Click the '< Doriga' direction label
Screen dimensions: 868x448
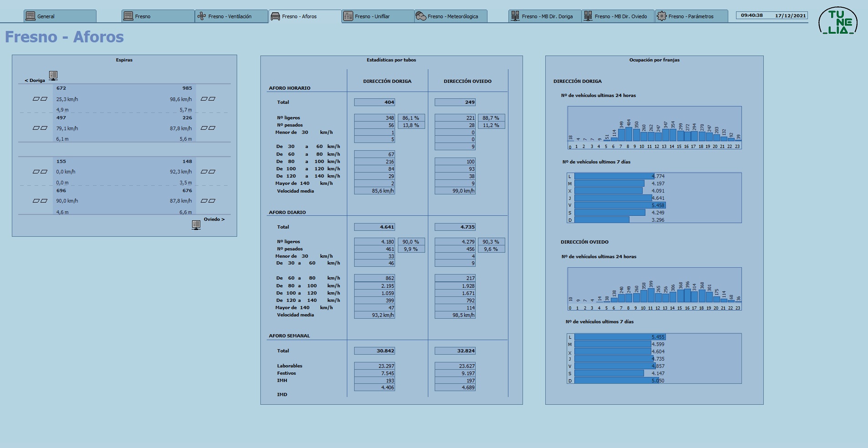pyautogui.click(x=35, y=81)
